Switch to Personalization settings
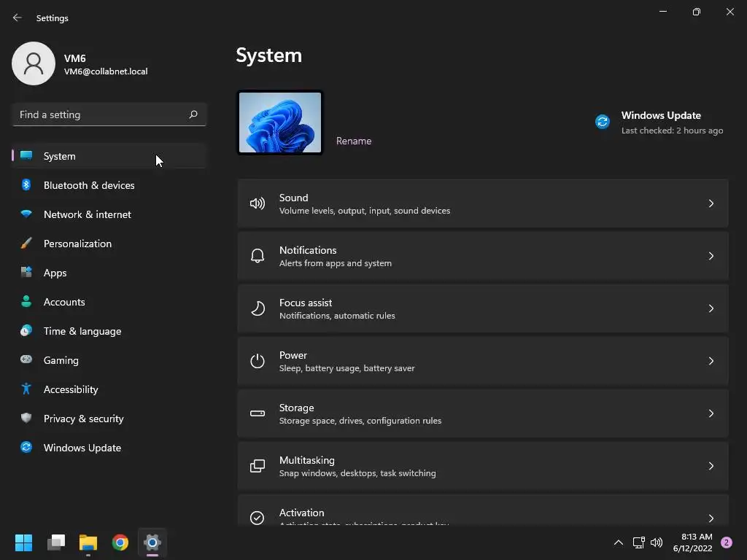 pos(109,244)
